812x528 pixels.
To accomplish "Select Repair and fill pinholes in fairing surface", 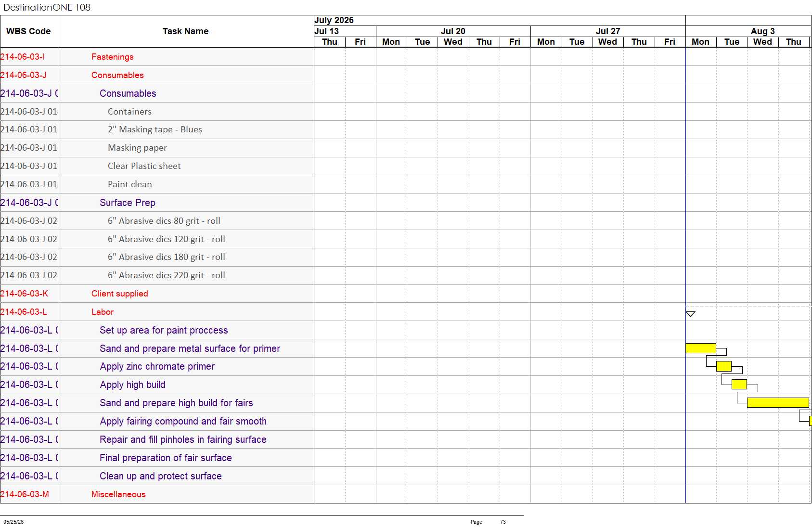I will pos(183,439).
